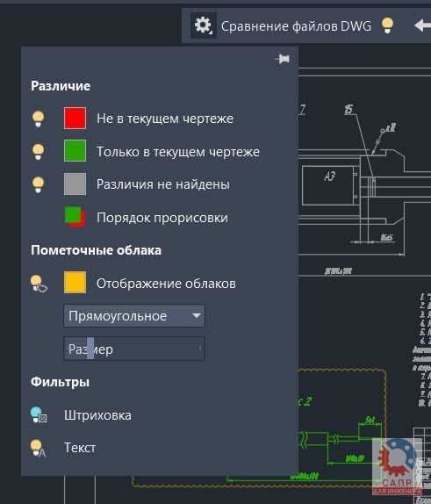The height and width of the screenshot is (504, 431).
Task: Click the 'Различия не найдены' label
Action: [x=163, y=184]
